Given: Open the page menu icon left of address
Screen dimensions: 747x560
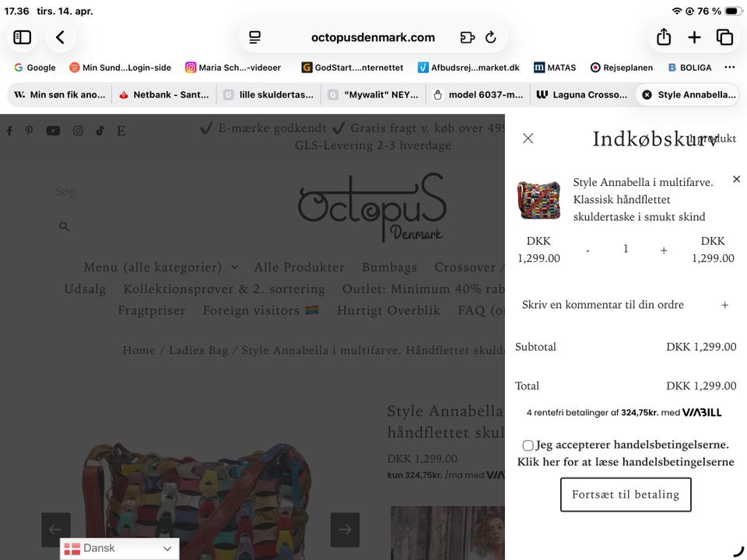Looking at the screenshot, I should [x=255, y=37].
